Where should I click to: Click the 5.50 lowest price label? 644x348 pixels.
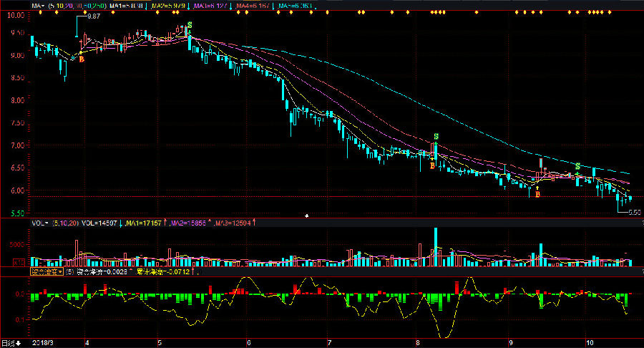(633, 213)
